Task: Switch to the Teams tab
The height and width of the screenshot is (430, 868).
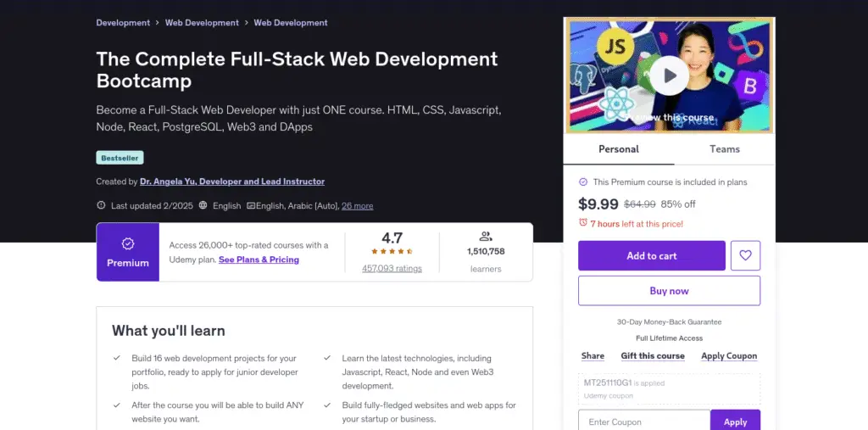Action: [x=725, y=149]
